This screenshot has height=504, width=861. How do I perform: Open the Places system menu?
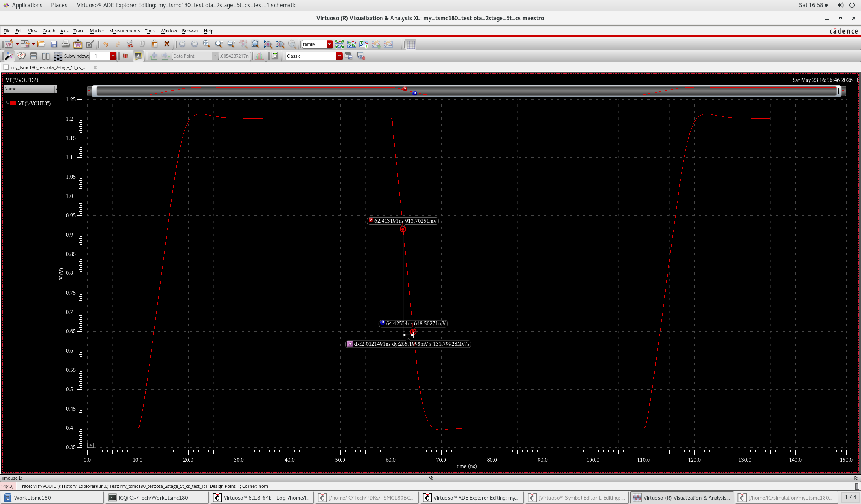(x=59, y=5)
